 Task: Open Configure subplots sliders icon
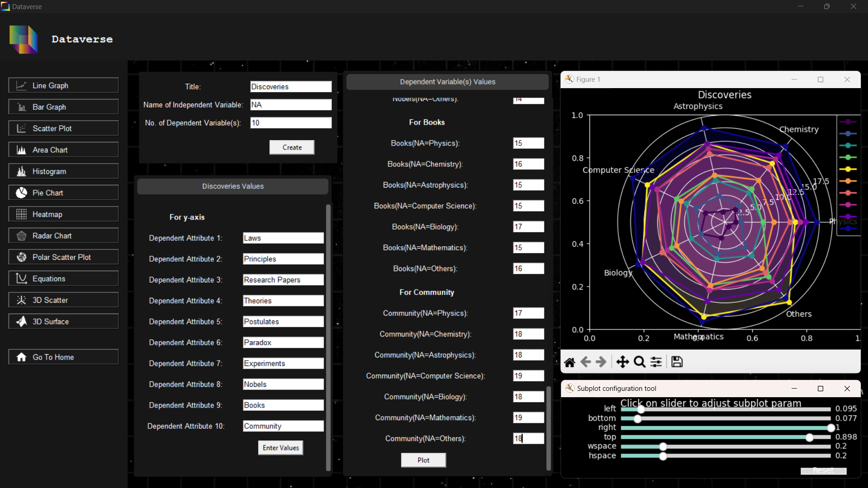coord(656,362)
